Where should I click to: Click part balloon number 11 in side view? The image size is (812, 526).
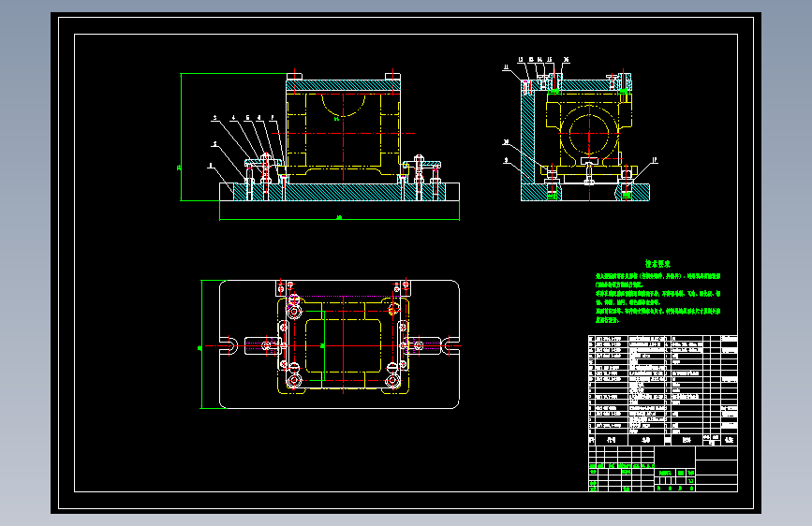coord(507,66)
